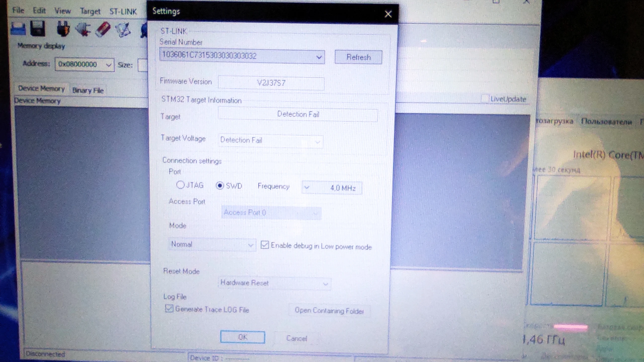Toggle Generate Trace LOG File checkbox
The height and width of the screenshot is (362, 644).
pyautogui.click(x=169, y=309)
